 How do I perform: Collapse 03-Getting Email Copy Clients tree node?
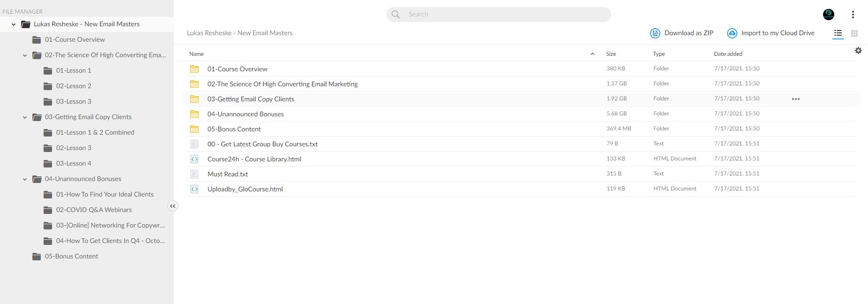point(25,117)
